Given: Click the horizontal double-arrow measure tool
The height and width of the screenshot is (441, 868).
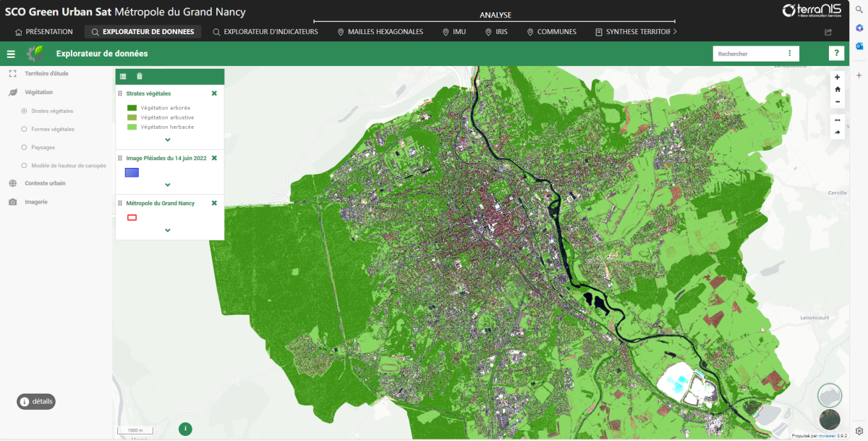Looking at the screenshot, I should click(837, 120).
